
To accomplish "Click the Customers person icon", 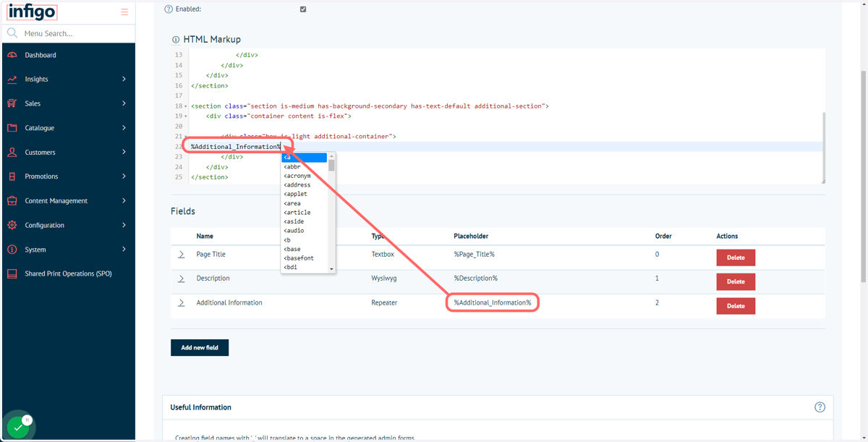I will (12, 153).
